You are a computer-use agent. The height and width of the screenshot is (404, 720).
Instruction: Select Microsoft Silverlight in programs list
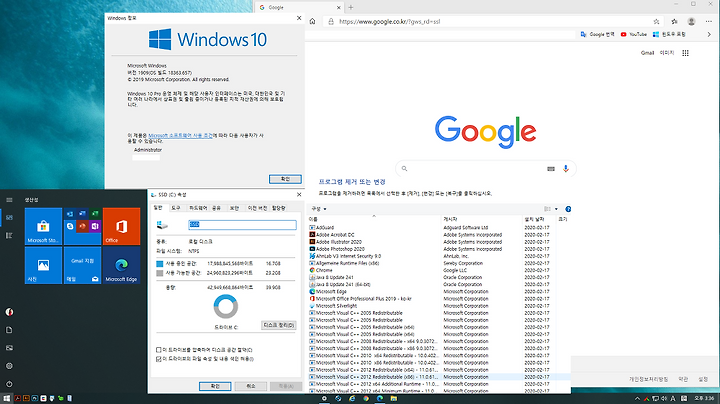click(336, 306)
